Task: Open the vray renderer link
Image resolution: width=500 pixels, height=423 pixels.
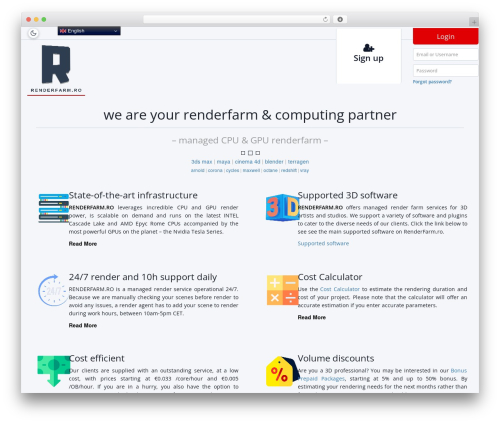Action: [x=304, y=170]
